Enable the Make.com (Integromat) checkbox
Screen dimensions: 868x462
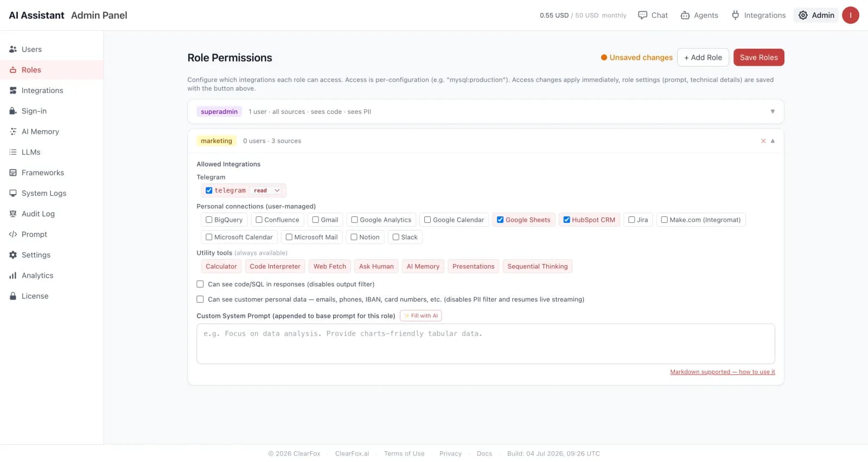664,220
